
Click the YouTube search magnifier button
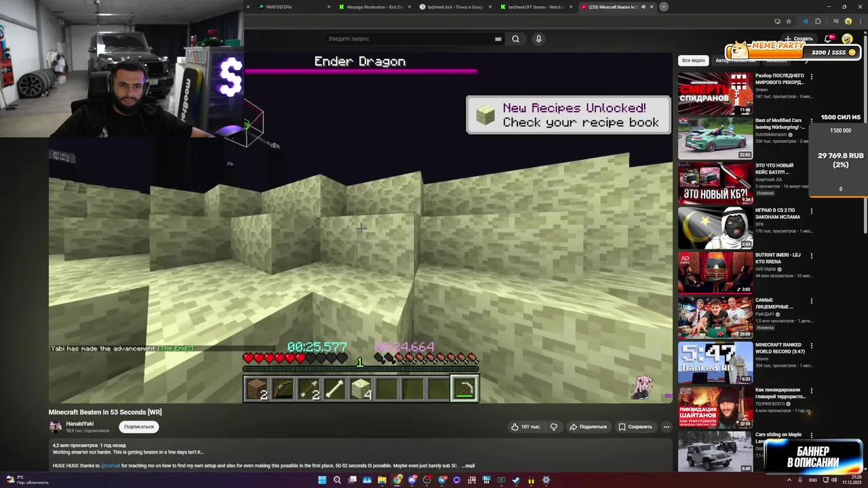[x=515, y=39]
